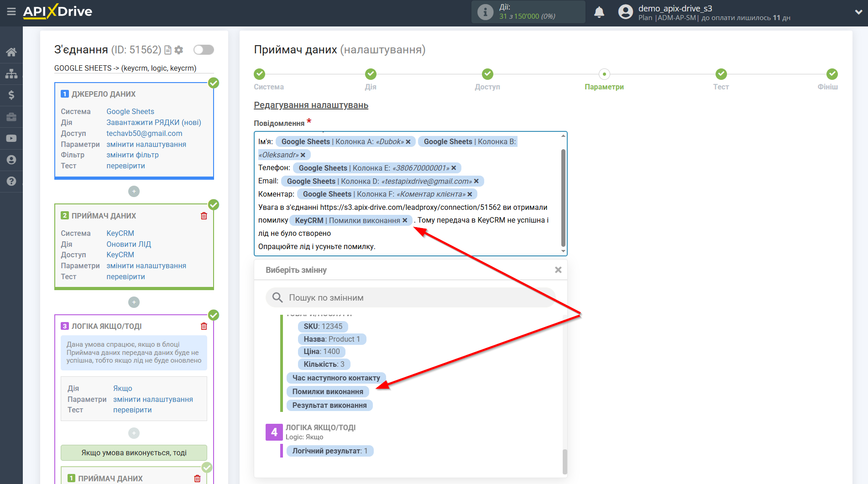Open the home sidebar icon
Image resolution: width=868 pixels, height=484 pixels.
(x=11, y=52)
